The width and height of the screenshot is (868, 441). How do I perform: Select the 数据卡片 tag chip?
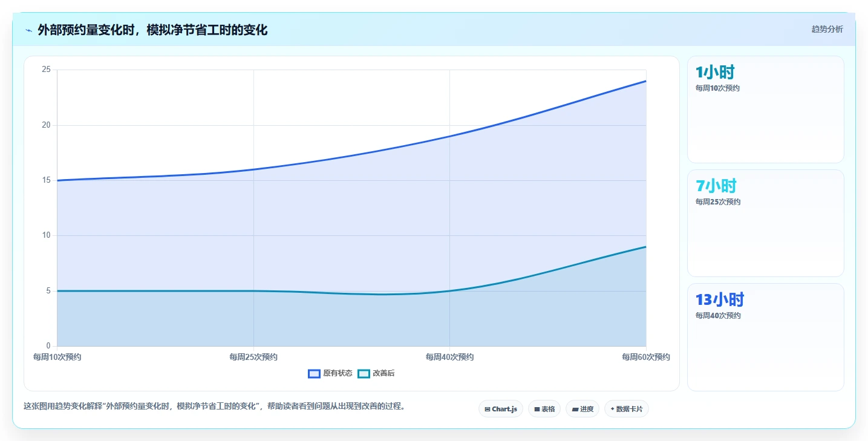tap(627, 409)
